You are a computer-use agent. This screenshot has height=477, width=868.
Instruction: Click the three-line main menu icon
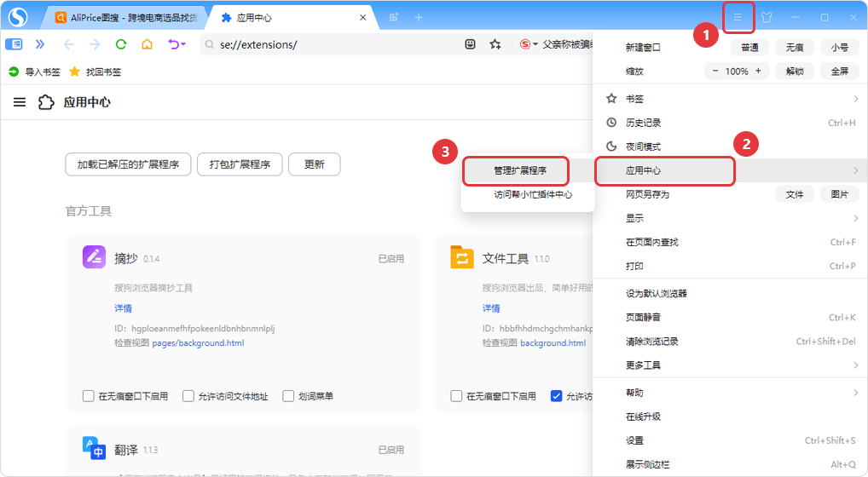[738, 17]
